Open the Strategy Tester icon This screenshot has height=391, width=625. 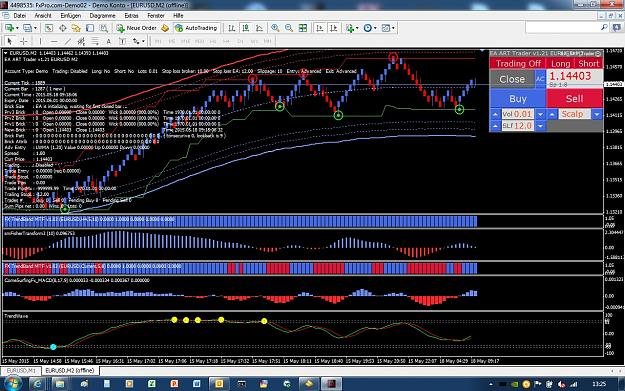pyautogui.click(x=104, y=28)
